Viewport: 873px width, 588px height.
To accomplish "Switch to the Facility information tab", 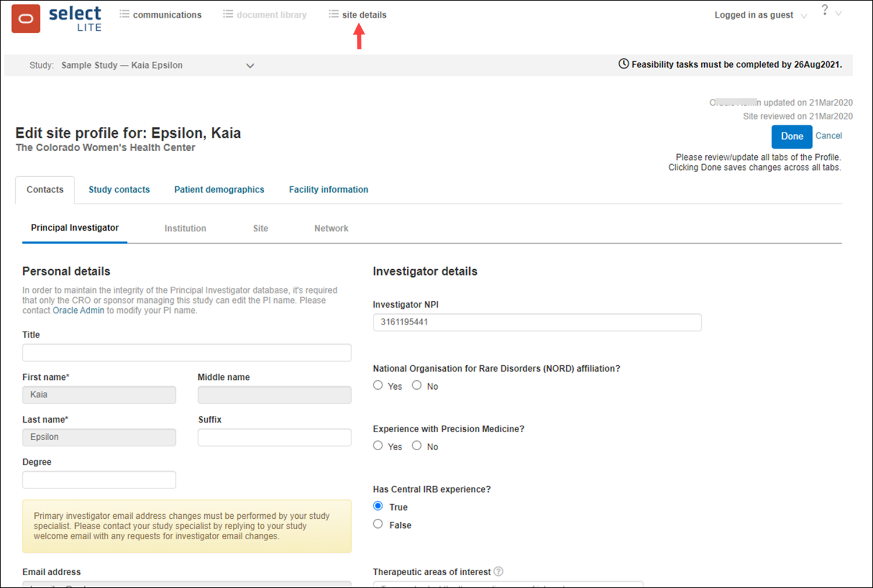I will pos(328,190).
